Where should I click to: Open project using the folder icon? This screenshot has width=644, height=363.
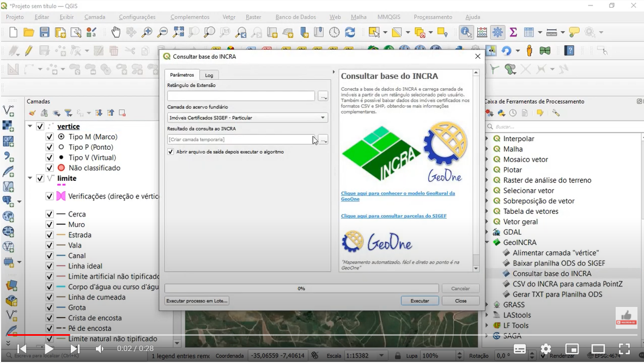click(x=29, y=32)
